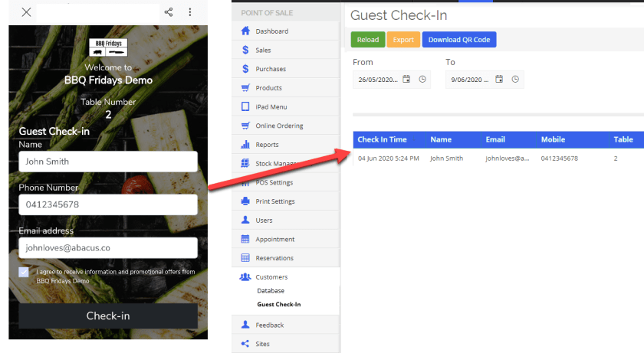Viewport: 644px width, 353px height.
Task: Open the To date calendar picker
Action: point(499,79)
